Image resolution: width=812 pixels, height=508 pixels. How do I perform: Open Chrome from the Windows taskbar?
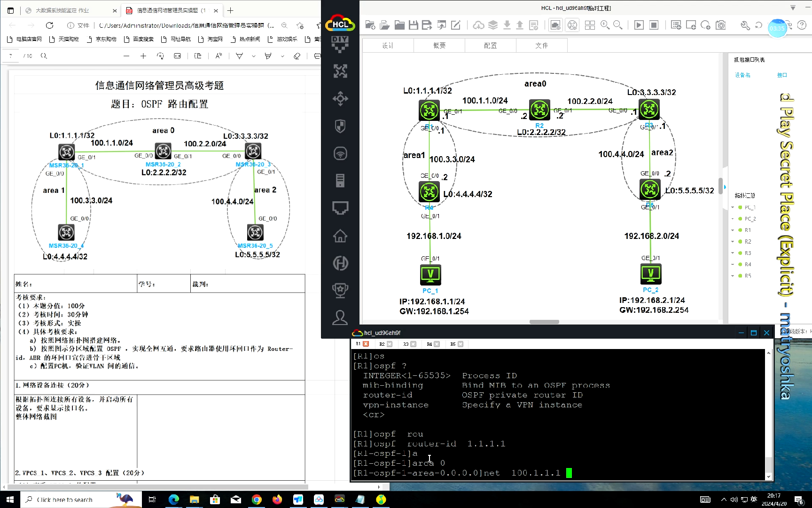click(x=257, y=500)
